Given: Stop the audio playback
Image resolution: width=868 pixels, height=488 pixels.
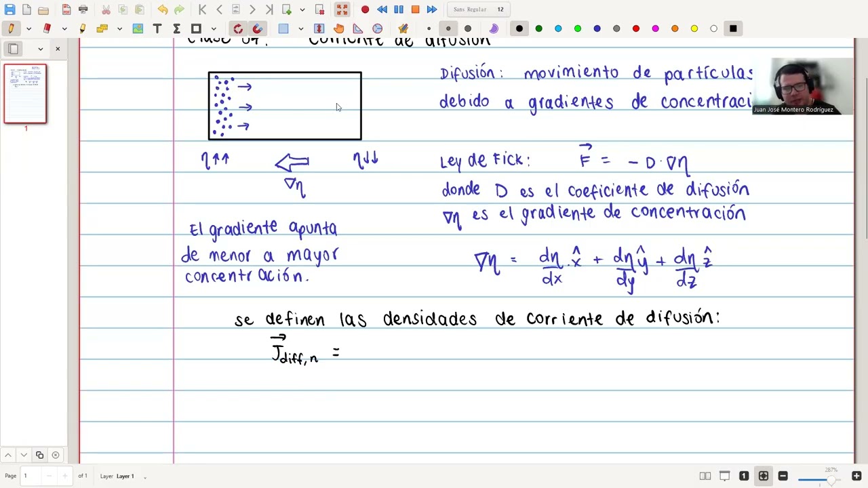Looking at the screenshot, I should (x=415, y=9).
